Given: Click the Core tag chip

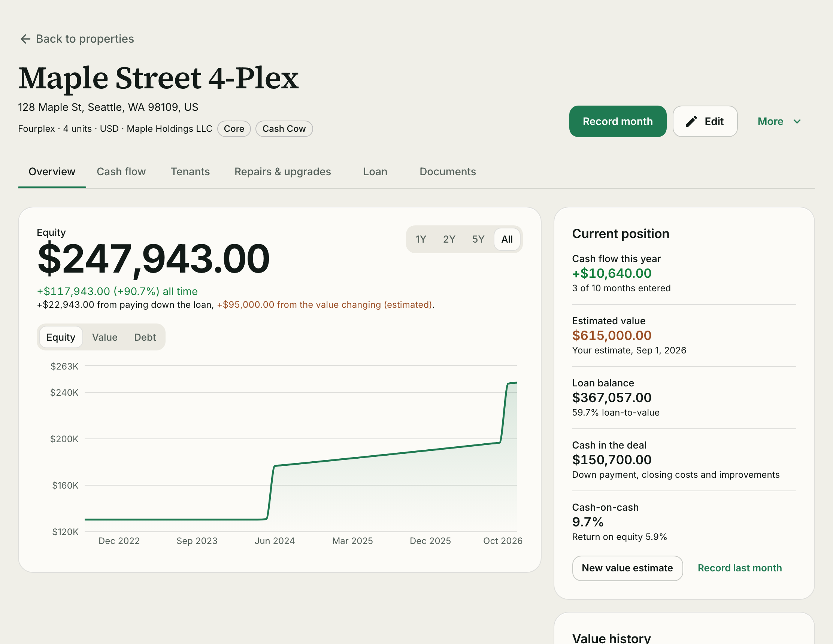Looking at the screenshot, I should 234,129.
